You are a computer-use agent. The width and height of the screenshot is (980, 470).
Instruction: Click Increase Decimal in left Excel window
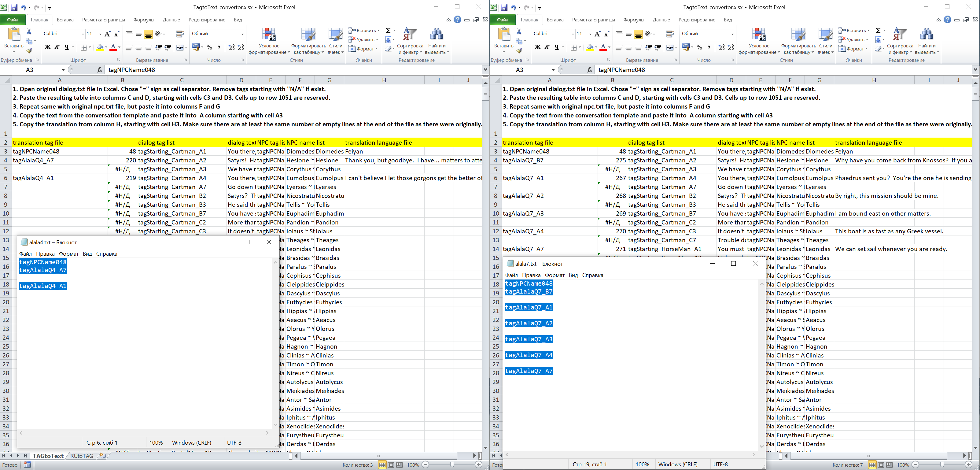point(232,47)
